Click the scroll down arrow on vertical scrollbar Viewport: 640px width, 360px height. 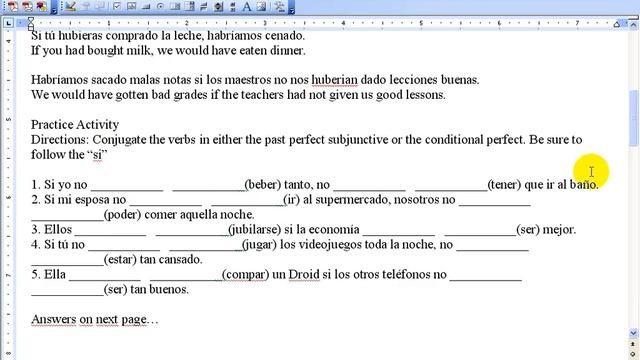click(633, 333)
